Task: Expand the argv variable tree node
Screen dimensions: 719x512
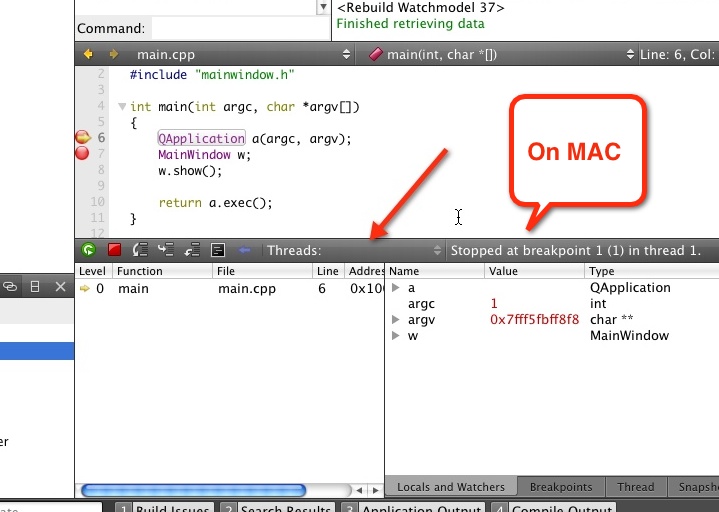Action: [x=396, y=320]
